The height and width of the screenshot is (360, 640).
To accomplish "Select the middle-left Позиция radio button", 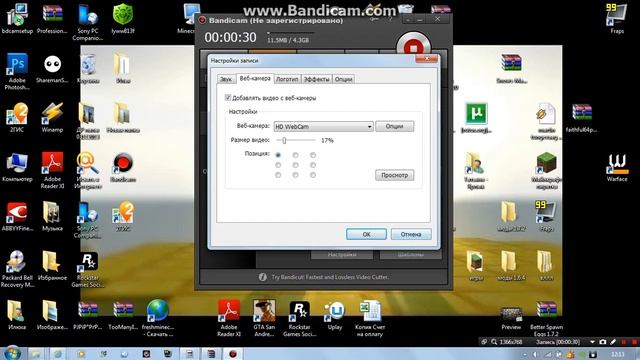I will coord(278,165).
